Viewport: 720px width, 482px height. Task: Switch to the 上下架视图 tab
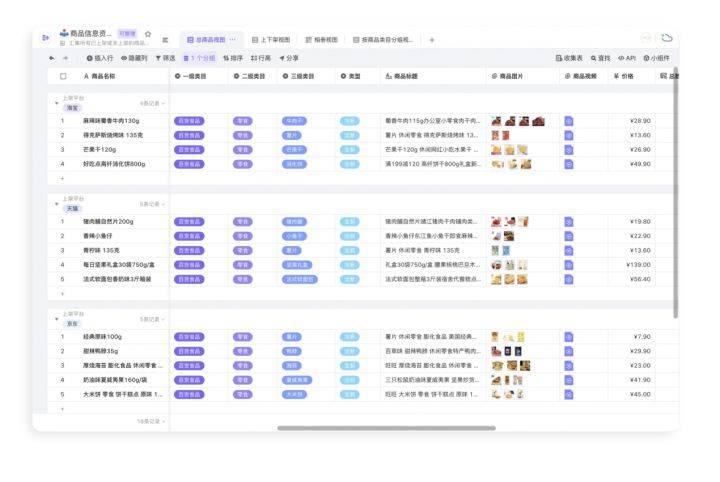[271, 40]
